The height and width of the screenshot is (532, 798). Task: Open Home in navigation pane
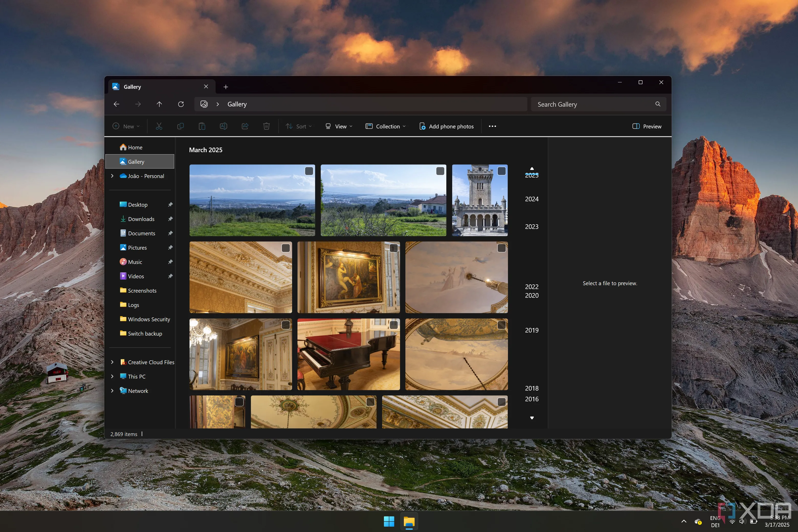pos(140,147)
